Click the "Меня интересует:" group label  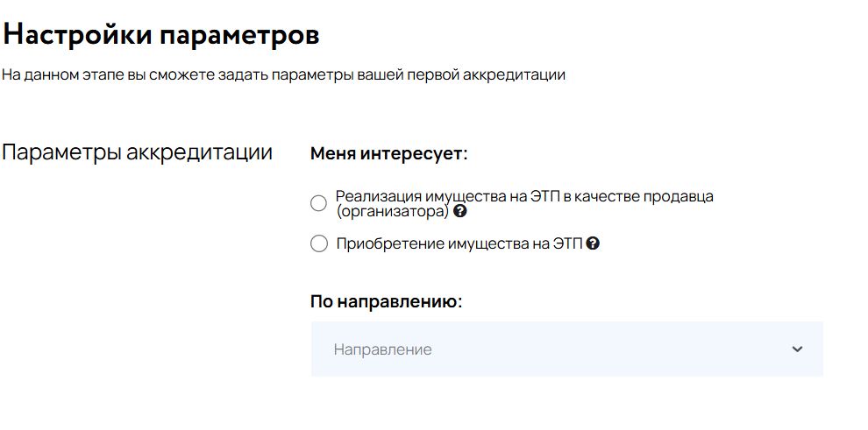tap(389, 153)
